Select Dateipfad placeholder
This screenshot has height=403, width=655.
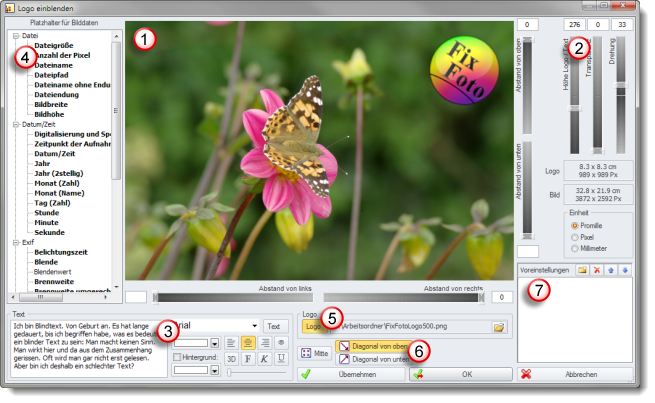[x=51, y=75]
